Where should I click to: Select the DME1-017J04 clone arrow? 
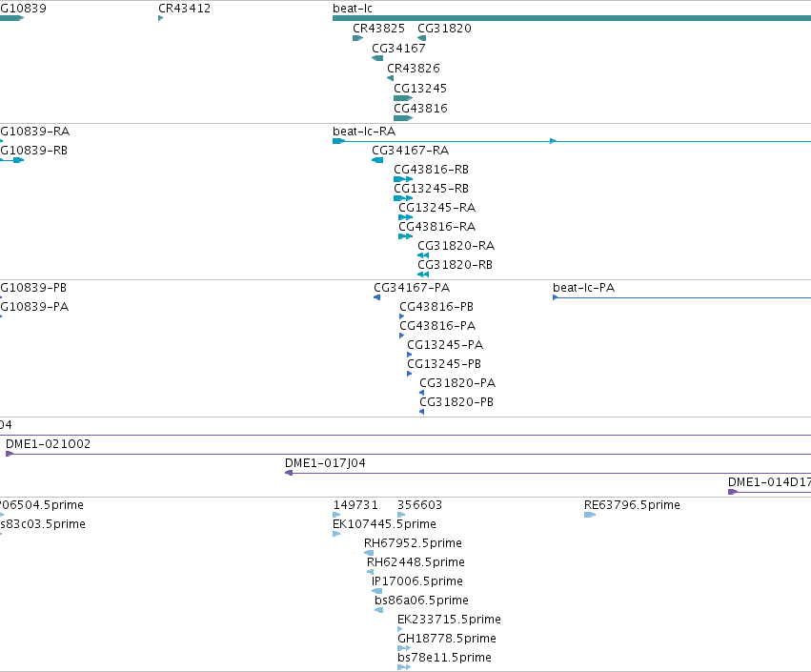click(x=289, y=473)
